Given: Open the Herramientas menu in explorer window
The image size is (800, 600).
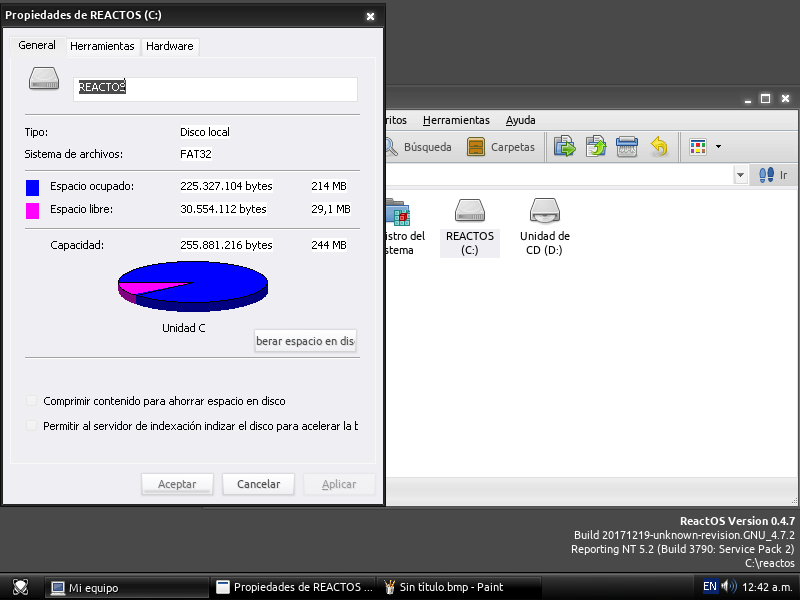Looking at the screenshot, I should coord(456,120).
